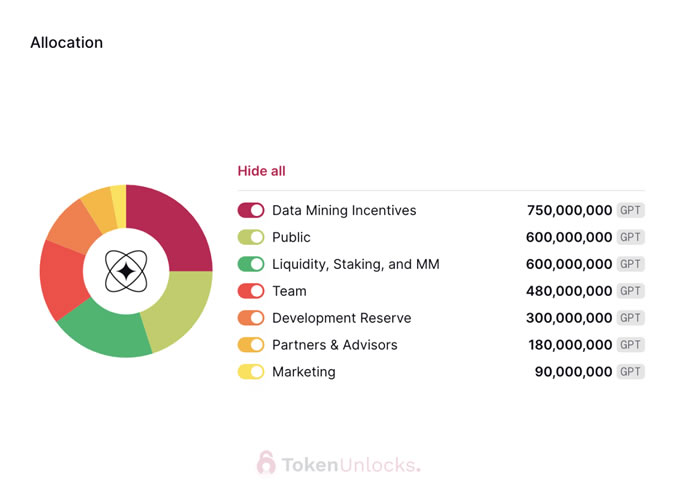Click the atom logo in chart center
Screen dimensions: 700x504
[126, 271]
